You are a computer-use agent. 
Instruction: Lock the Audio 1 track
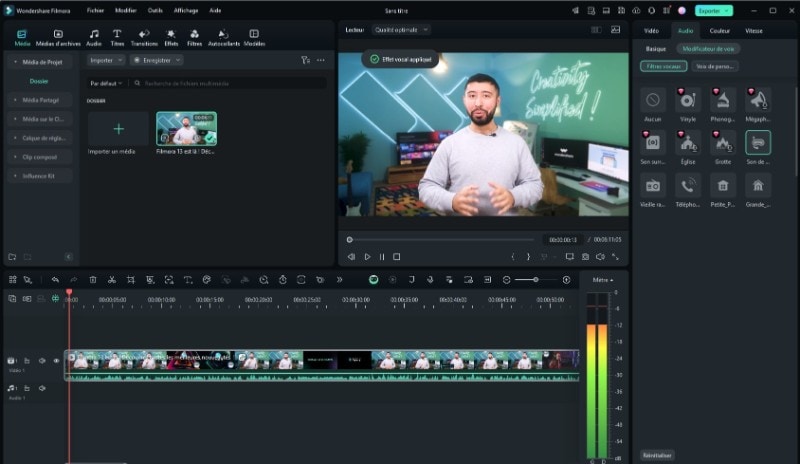point(27,388)
